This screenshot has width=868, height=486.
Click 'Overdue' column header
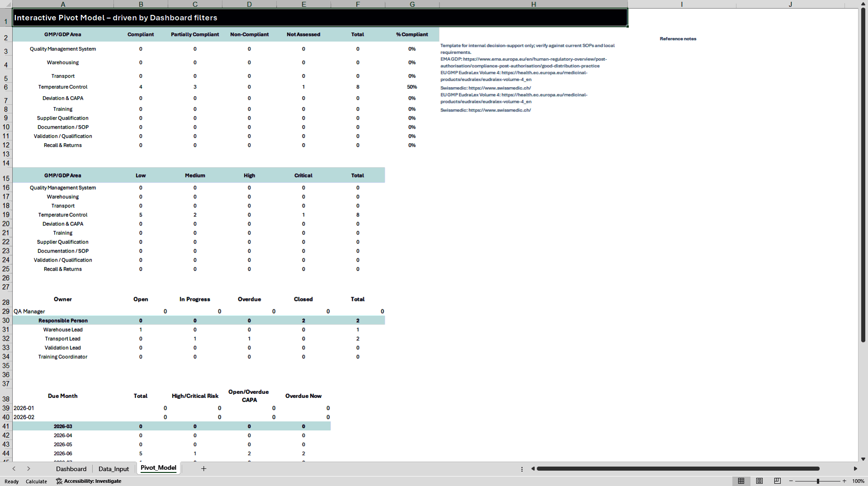point(249,299)
